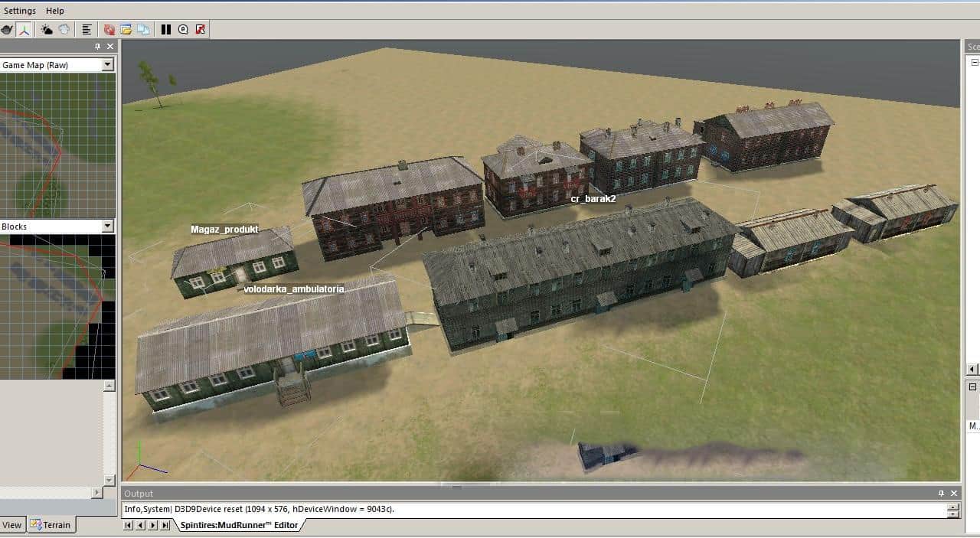Click the sun and cloud weather icon

click(47, 30)
